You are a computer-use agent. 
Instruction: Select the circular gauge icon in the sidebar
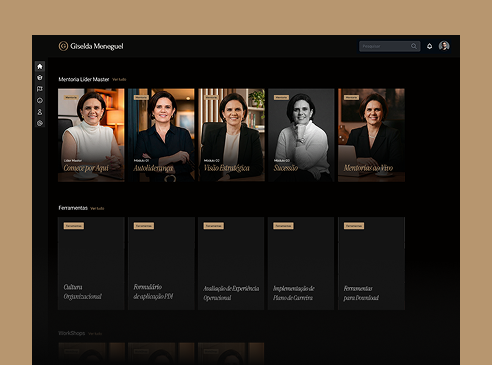pyautogui.click(x=40, y=100)
